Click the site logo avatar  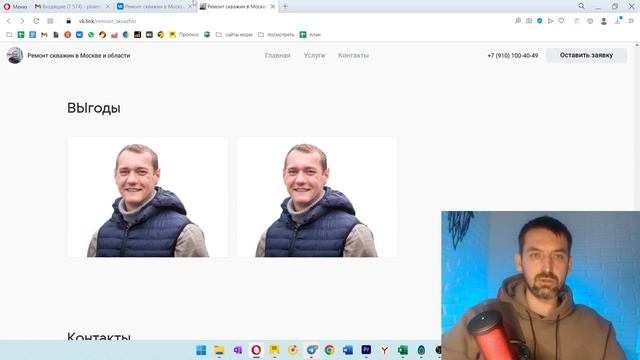(x=15, y=56)
